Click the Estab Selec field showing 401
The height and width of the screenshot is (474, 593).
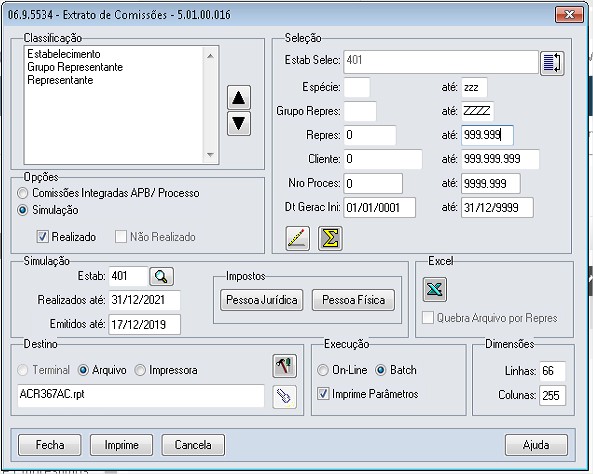tap(441, 62)
